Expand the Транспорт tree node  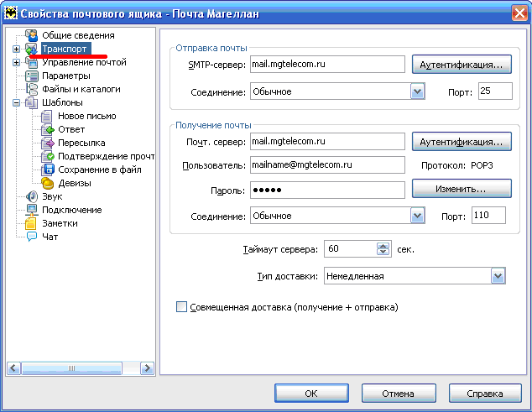[x=16, y=49]
